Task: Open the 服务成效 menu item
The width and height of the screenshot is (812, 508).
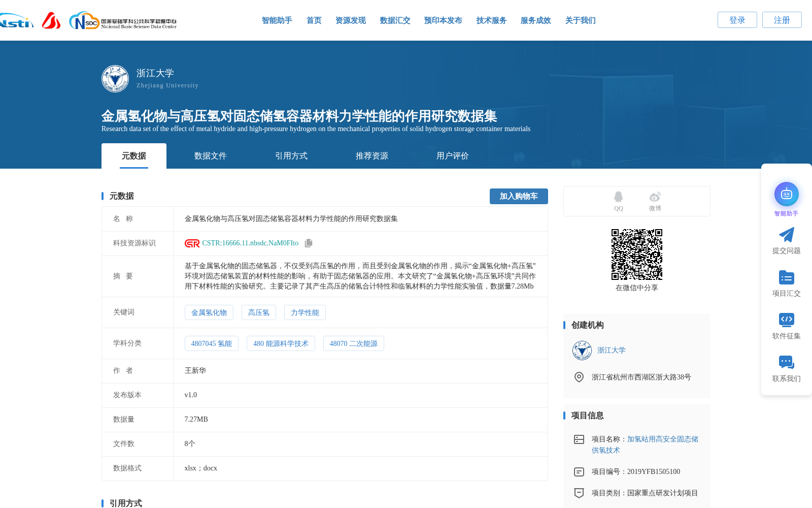Action: coord(536,20)
